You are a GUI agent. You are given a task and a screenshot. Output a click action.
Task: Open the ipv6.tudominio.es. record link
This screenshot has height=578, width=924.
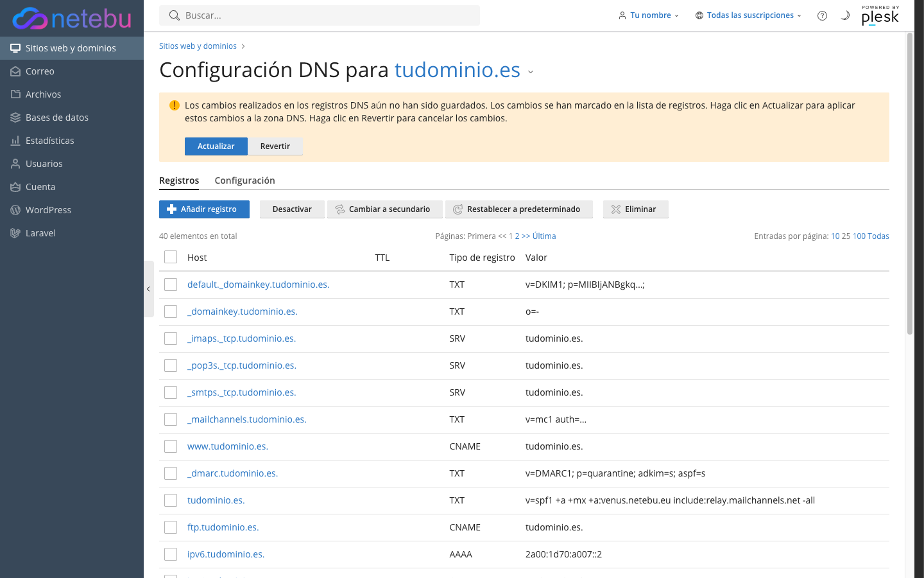(x=226, y=554)
